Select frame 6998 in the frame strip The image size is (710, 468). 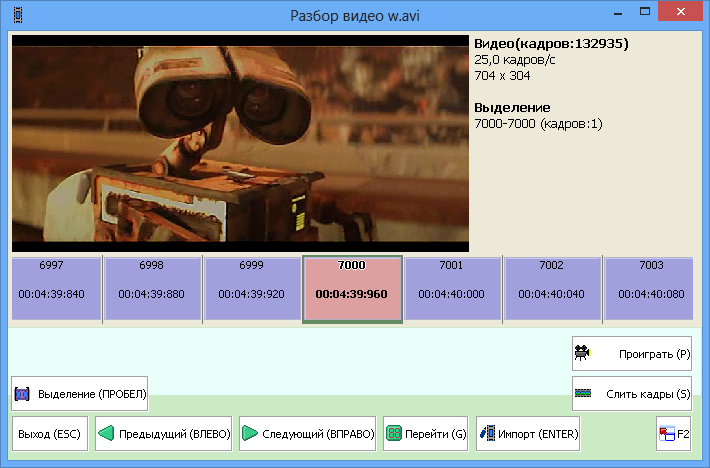click(153, 289)
